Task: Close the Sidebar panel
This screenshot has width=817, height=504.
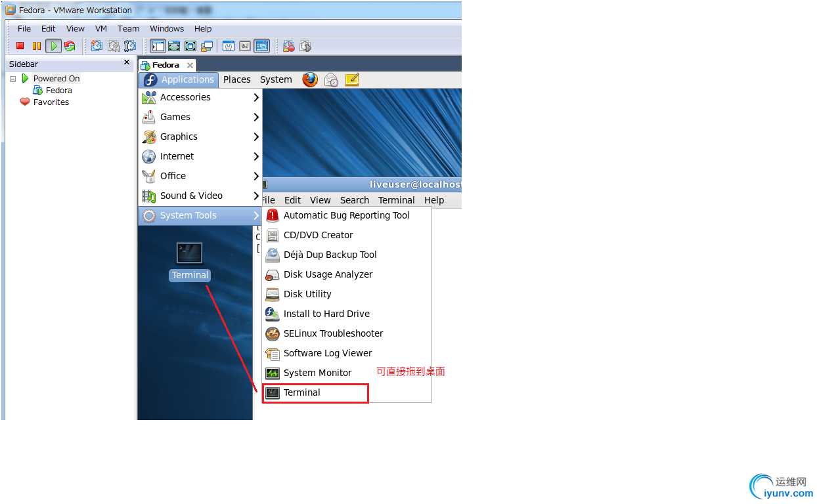Action: coord(127,63)
